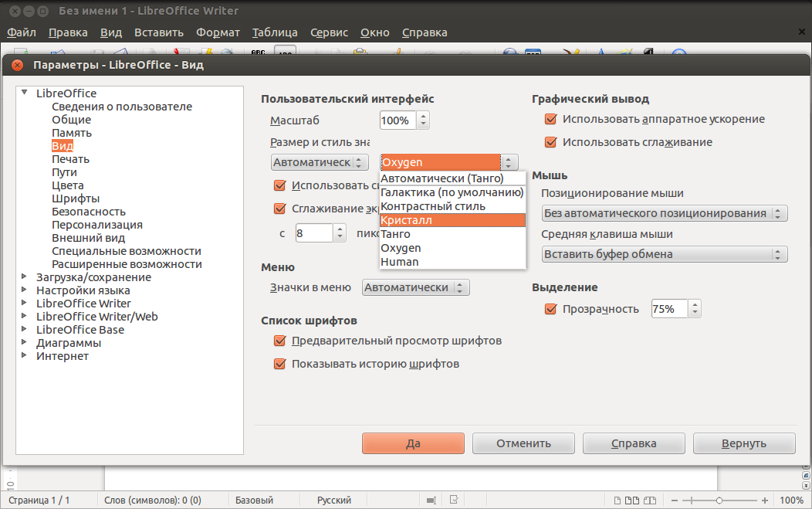Disable Предварительный просмотр шрифтов
The image size is (812, 509).
tap(279, 341)
